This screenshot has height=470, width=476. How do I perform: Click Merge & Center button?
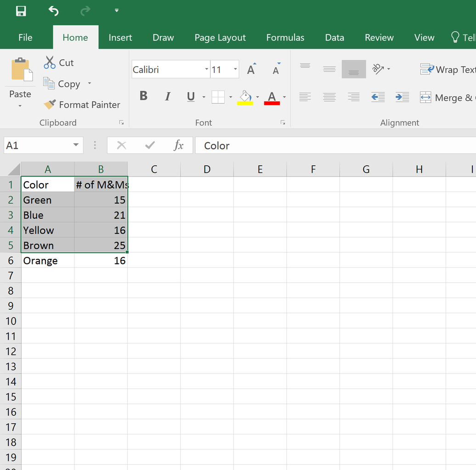click(x=448, y=97)
